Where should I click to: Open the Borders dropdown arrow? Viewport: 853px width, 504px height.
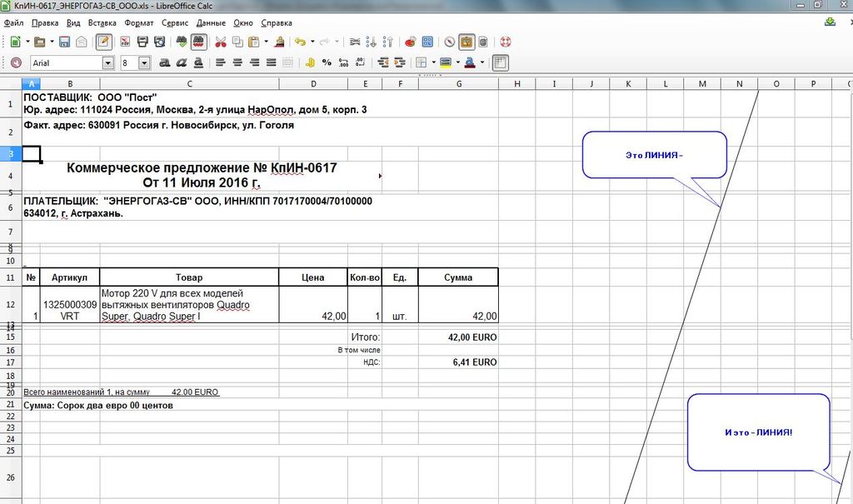pyautogui.click(x=433, y=62)
